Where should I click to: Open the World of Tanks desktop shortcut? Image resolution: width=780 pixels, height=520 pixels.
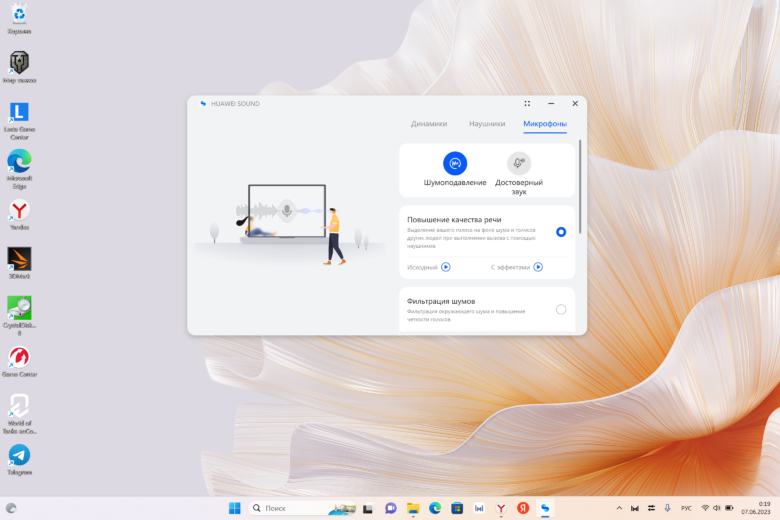[x=19, y=414]
